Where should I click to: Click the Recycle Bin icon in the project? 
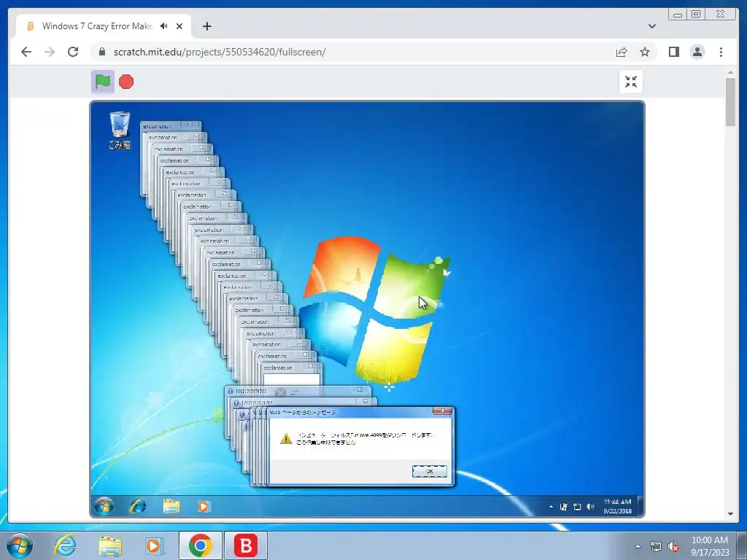click(x=119, y=130)
